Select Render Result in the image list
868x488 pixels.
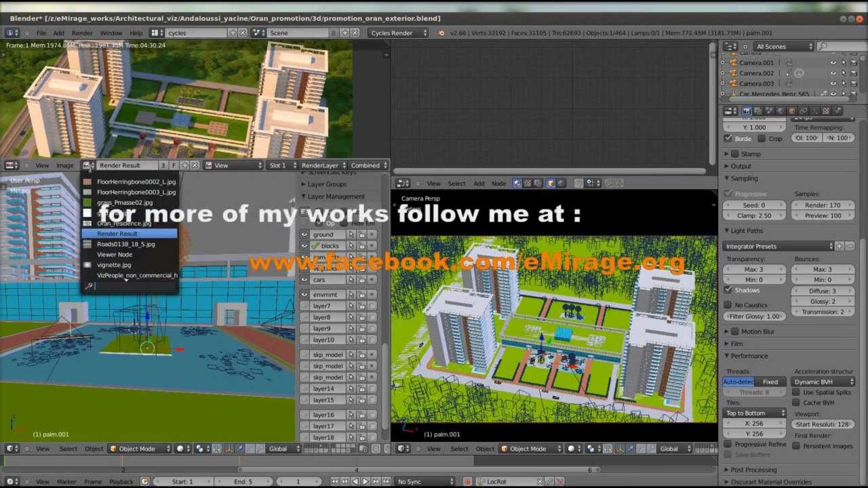(x=129, y=234)
